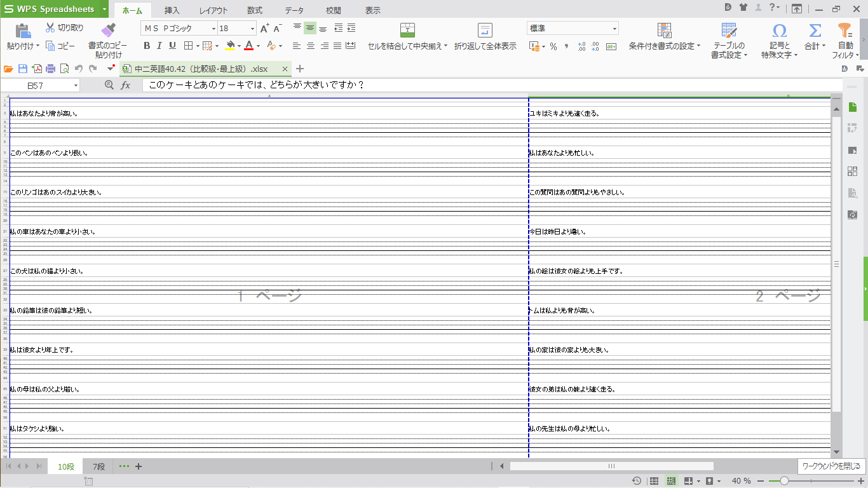The height and width of the screenshot is (488, 868).
Task: Click the Omega symbol icon
Action: 779,30
